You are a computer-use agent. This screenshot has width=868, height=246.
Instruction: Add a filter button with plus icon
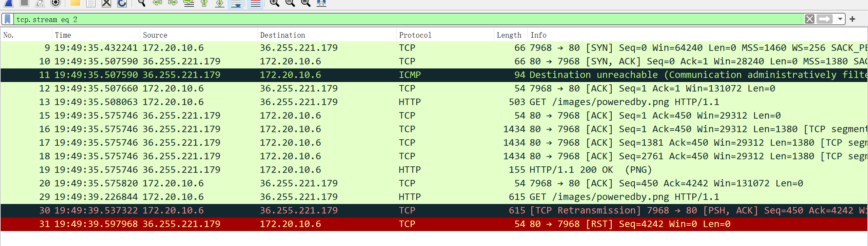tap(852, 19)
